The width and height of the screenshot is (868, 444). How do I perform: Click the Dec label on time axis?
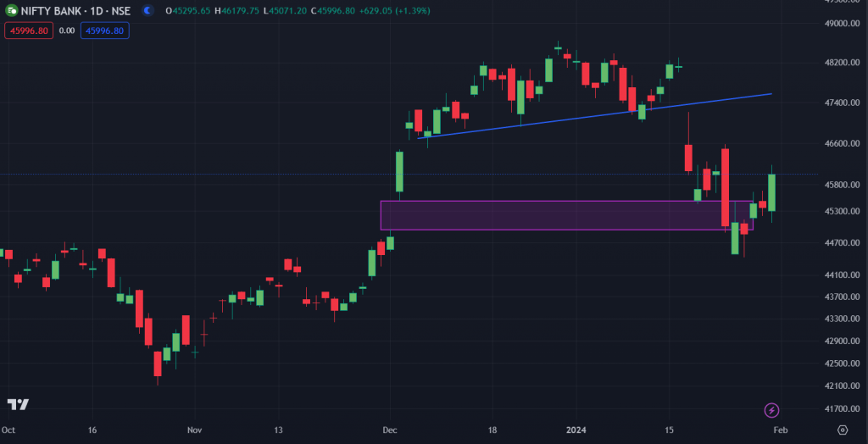390,430
